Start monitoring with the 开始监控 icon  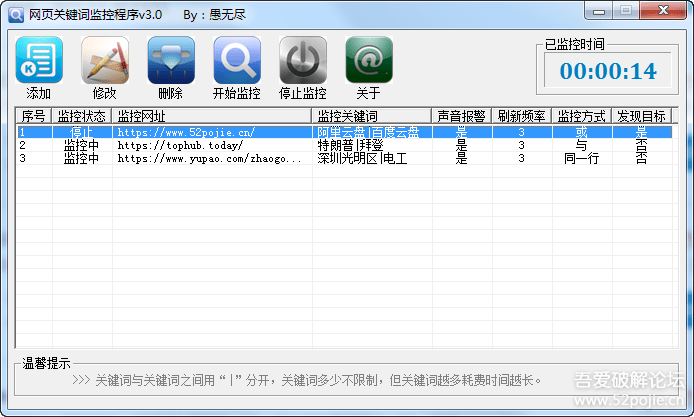[x=237, y=60]
